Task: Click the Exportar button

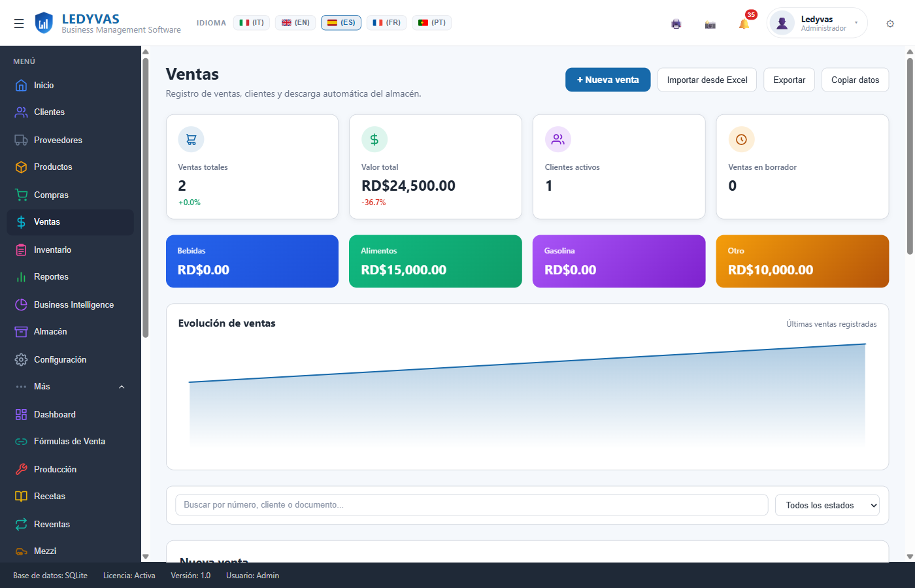Action: point(790,80)
